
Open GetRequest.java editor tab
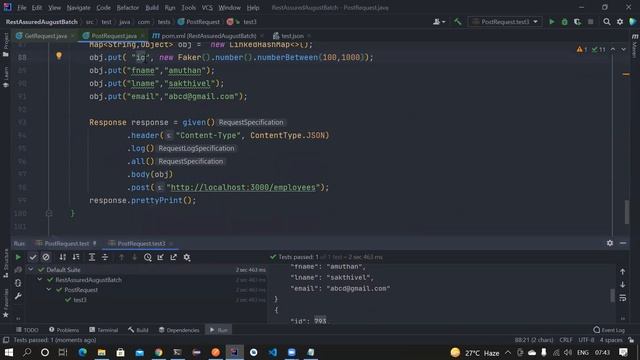tap(45, 36)
